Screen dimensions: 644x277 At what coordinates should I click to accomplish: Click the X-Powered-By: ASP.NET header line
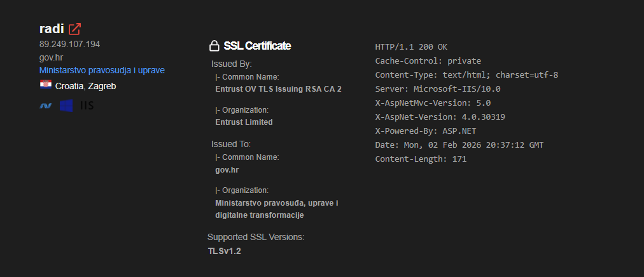click(426, 131)
